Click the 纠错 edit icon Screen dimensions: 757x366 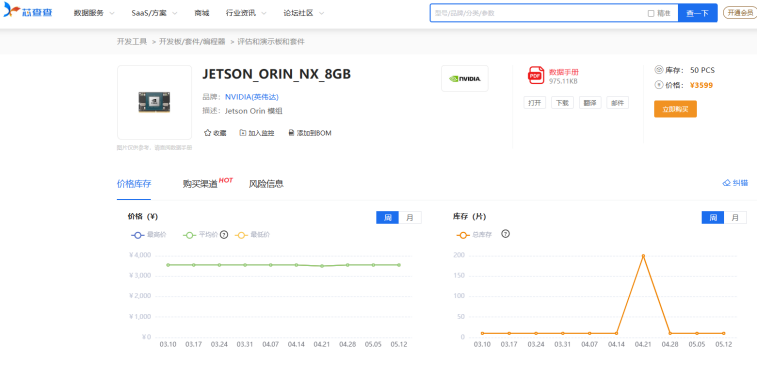(x=726, y=183)
